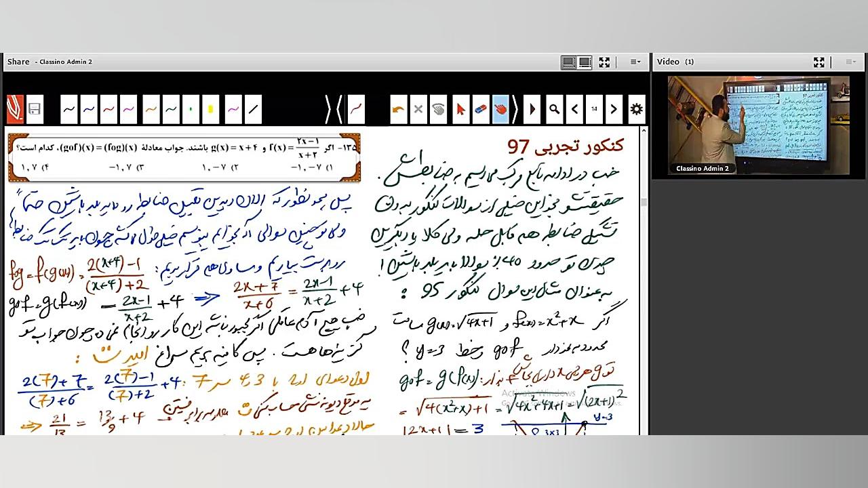Toggle the second Share pod layout view

point(585,62)
